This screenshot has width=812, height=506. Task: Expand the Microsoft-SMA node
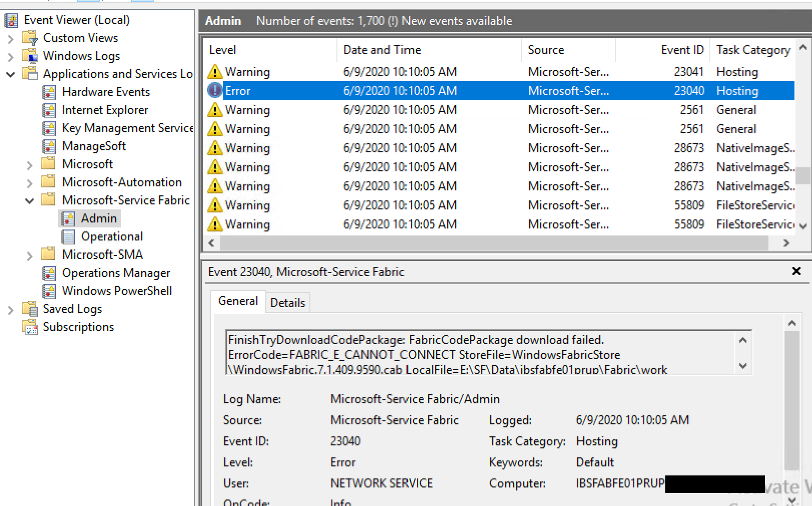coord(30,256)
